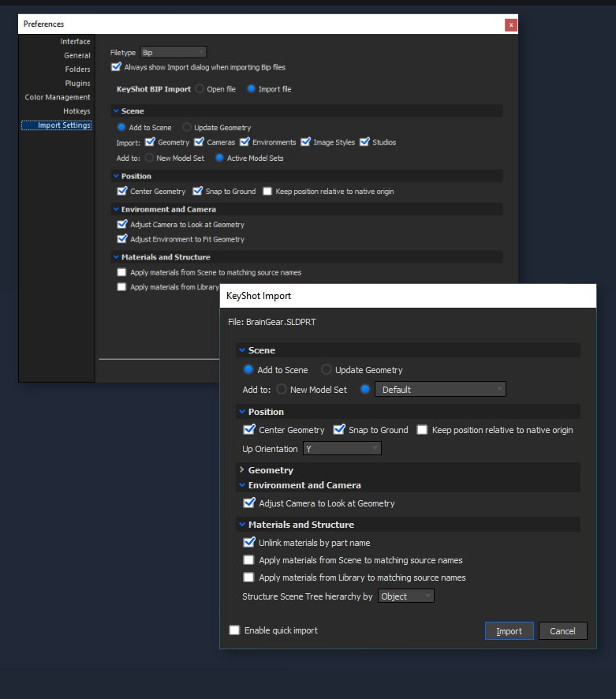Viewport: 616px width, 699px height.
Task: Expand the Geometry section
Action: (x=241, y=470)
